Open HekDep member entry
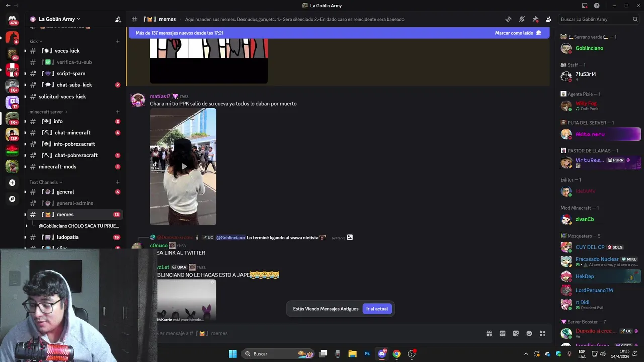Image resolution: width=644 pixels, height=362 pixels. pyautogui.click(x=601, y=276)
